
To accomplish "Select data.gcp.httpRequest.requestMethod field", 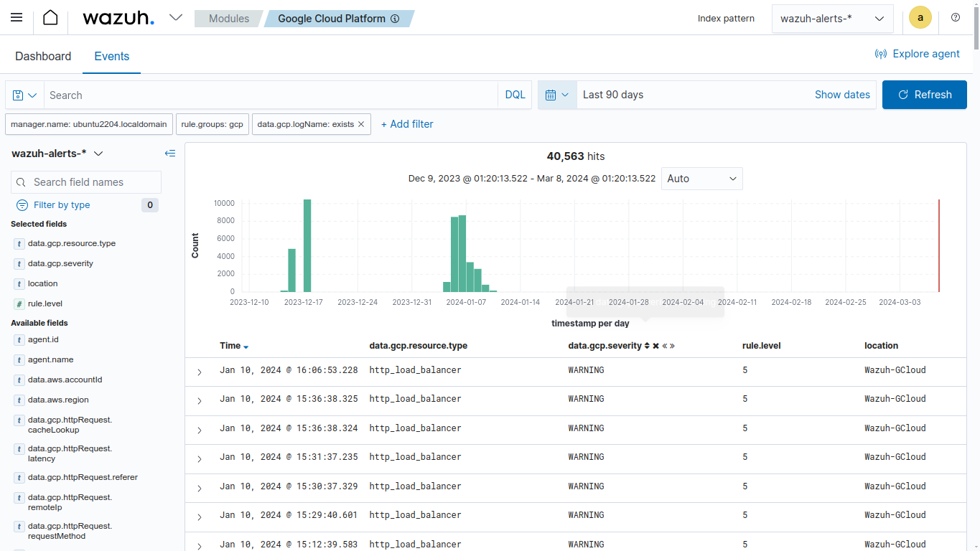I will pyautogui.click(x=70, y=531).
